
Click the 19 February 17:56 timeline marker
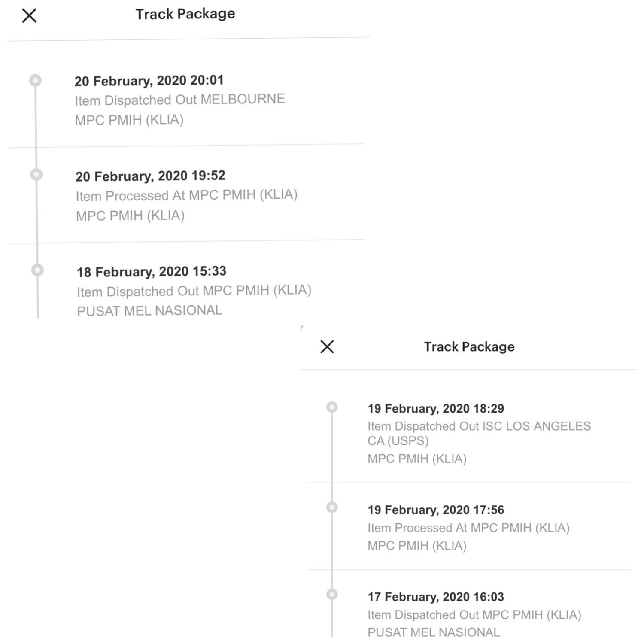pos(332,507)
